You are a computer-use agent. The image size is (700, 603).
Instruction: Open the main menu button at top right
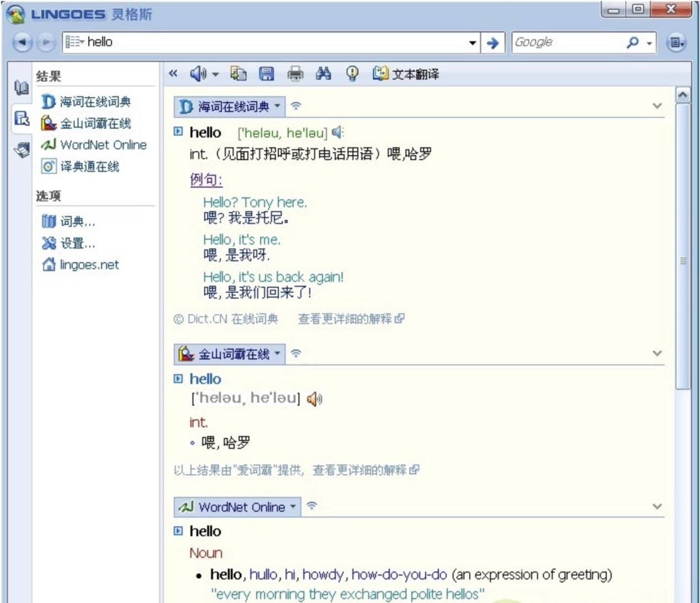676,43
